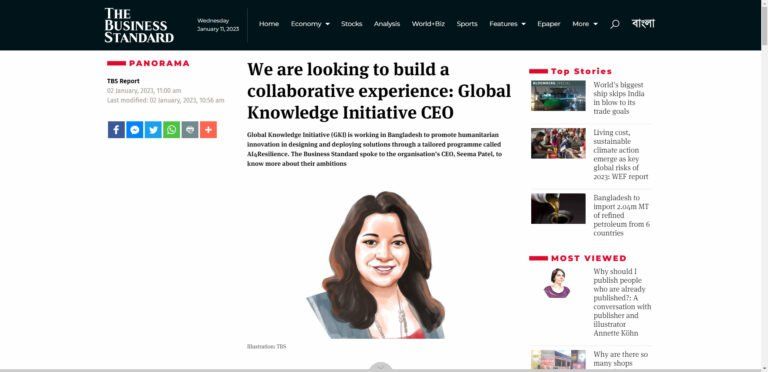768x372 pixels.
Task: Click the TBS Report author link
Action: tap(123, 81)
